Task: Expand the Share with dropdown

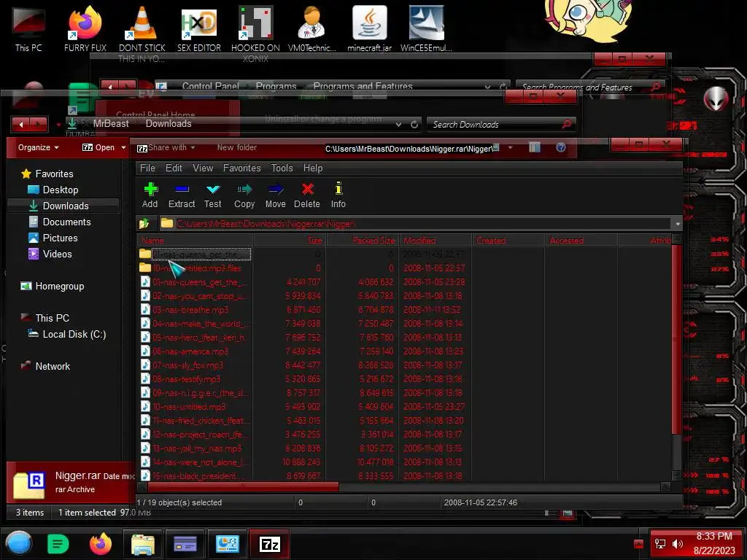Action: point(171,147)
